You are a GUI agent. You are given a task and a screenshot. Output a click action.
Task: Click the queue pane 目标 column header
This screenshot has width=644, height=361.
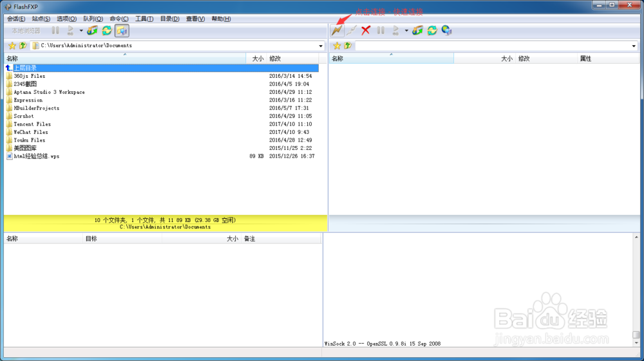tap(122, 239)
